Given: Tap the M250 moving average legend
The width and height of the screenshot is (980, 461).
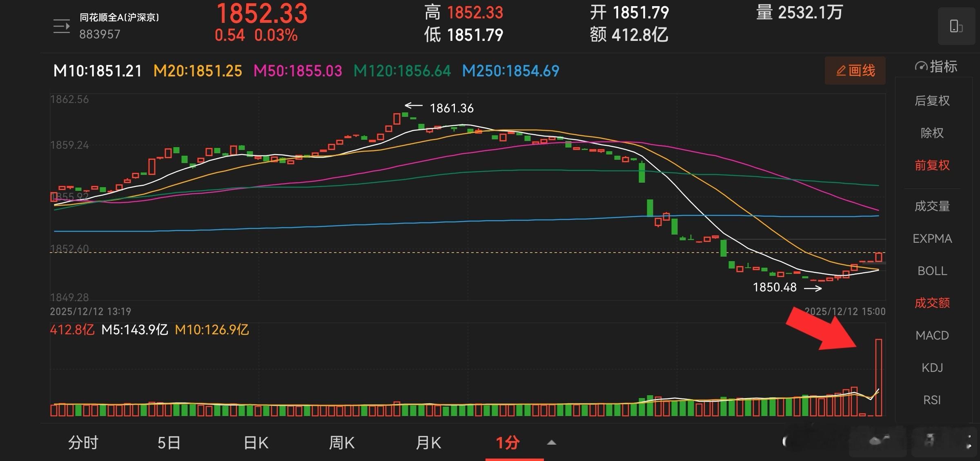Looking at the screenshot, I should (510, 71).
